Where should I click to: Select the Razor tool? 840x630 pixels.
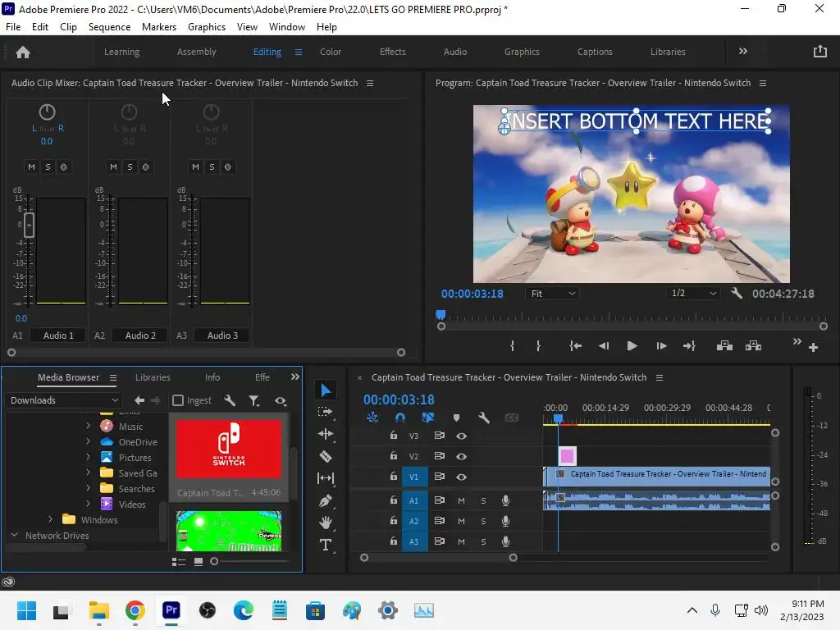[x=326, y=456]
